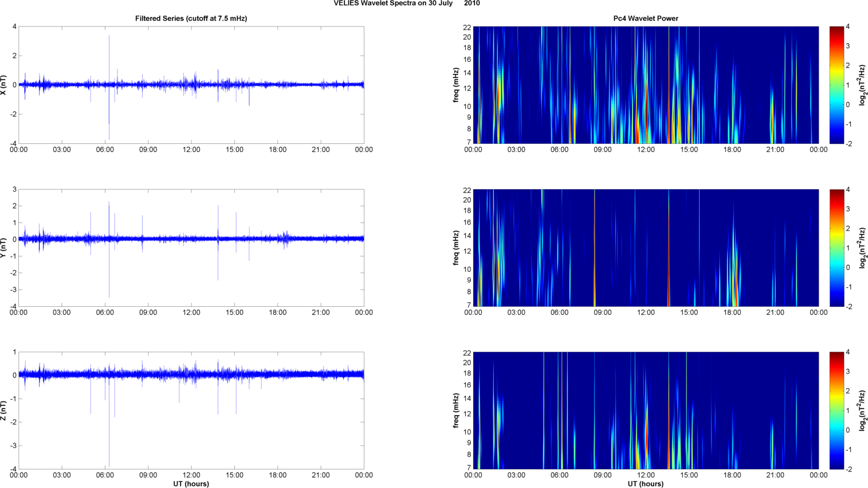This screenshot has width=868, height=488.
Task: Click the bottom spectrogram's colorbar
Action: (836, 411)
